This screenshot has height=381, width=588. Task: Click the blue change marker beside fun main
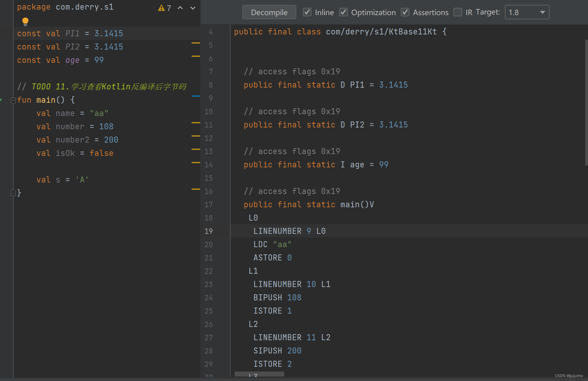(x=195, y=96)
